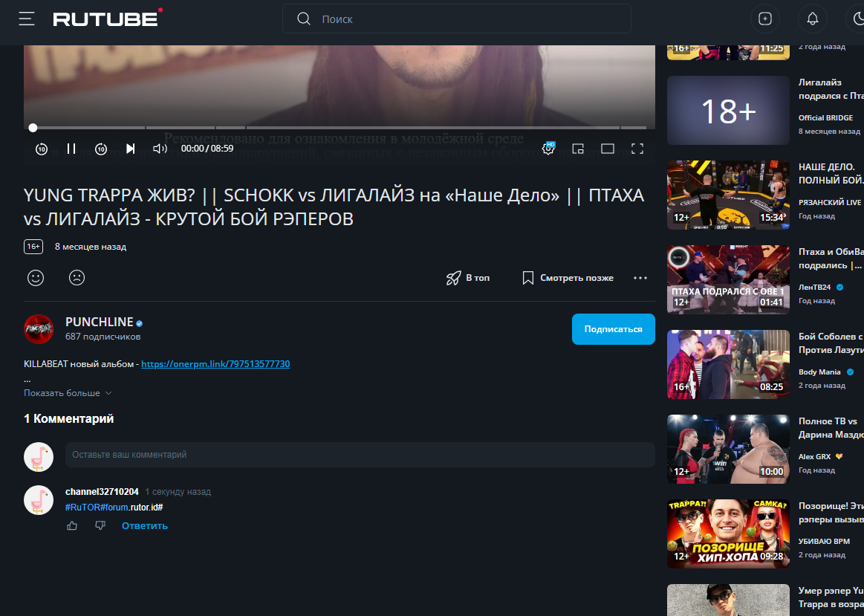Open the PUNCHLINE channel name
This screenshot has width=864, height=616.
[x=100, y=322]
